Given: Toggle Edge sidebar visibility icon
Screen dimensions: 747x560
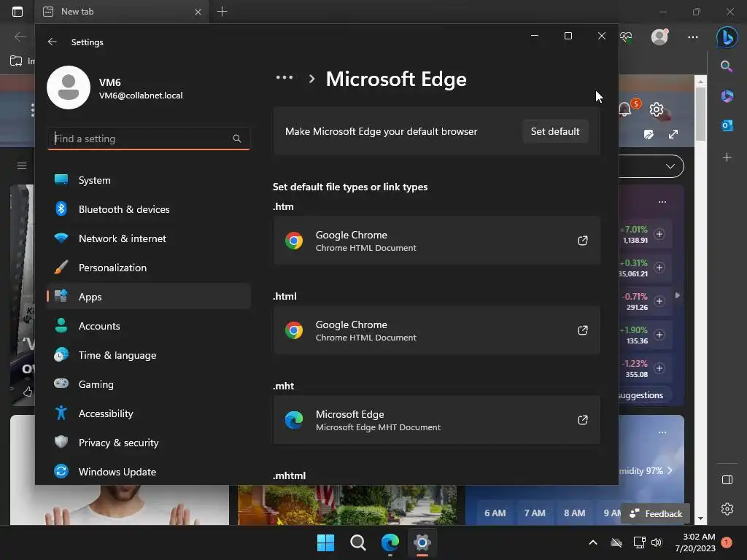Looking at the screenshot, I should [x=727, y=480].
